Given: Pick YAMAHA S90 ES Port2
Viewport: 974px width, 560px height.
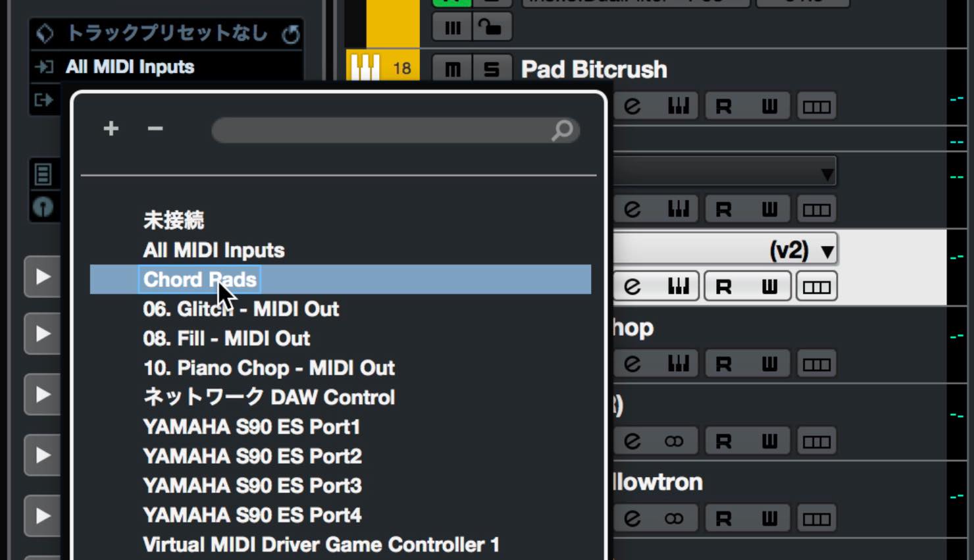Looking at the screenshot, I should pos(252,456).
